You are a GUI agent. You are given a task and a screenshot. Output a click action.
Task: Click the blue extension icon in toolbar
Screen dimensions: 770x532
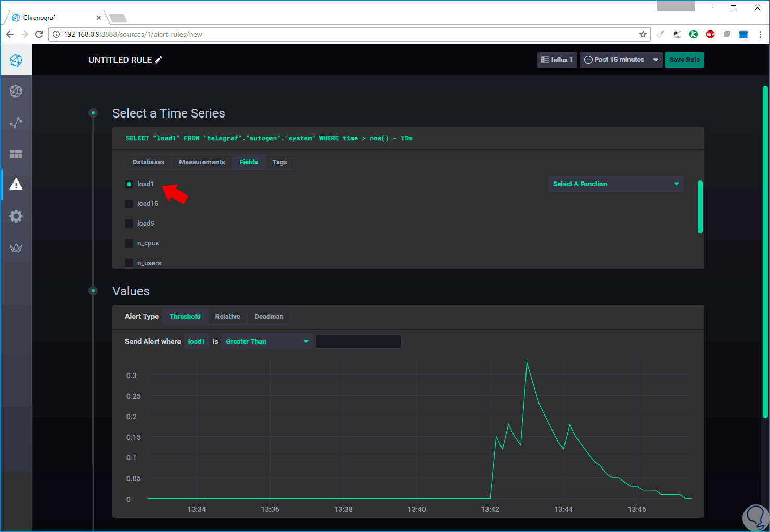(x=743, y=34)
